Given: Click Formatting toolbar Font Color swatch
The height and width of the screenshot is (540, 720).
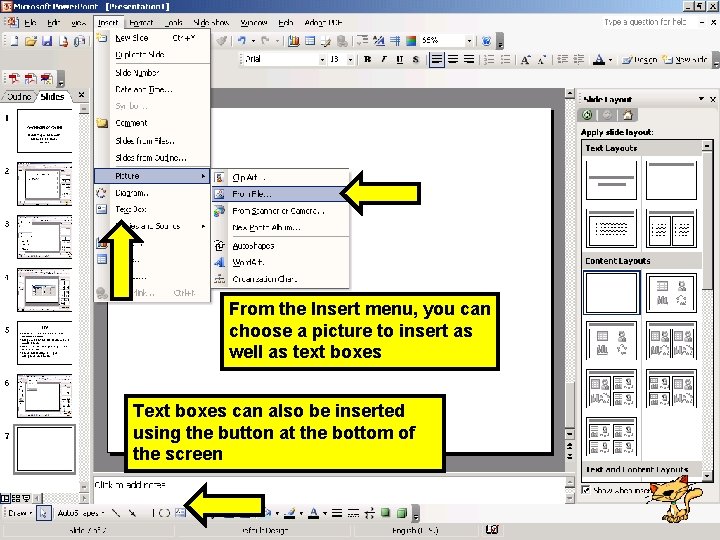Looking at the screenshot, I should (599, 59).
